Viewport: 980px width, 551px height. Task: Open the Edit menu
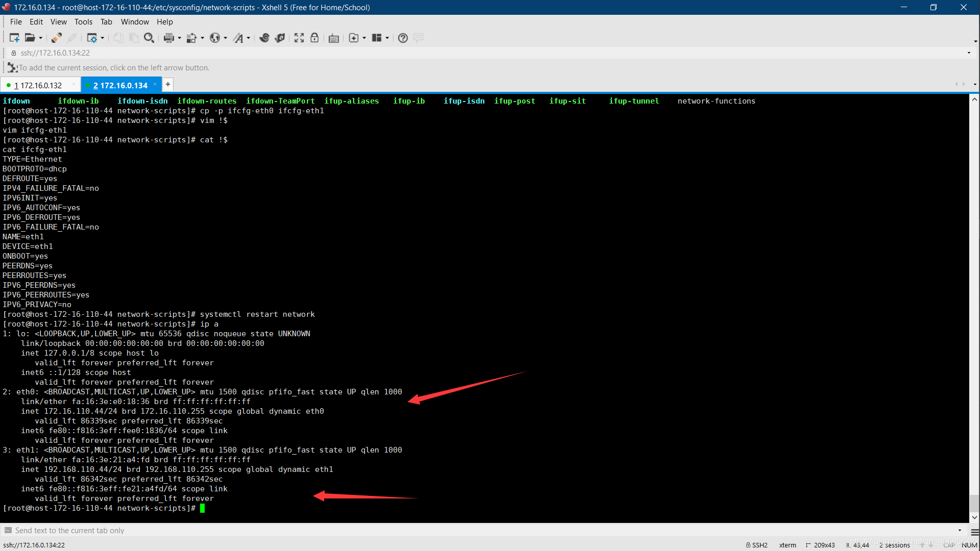(36, 22)
